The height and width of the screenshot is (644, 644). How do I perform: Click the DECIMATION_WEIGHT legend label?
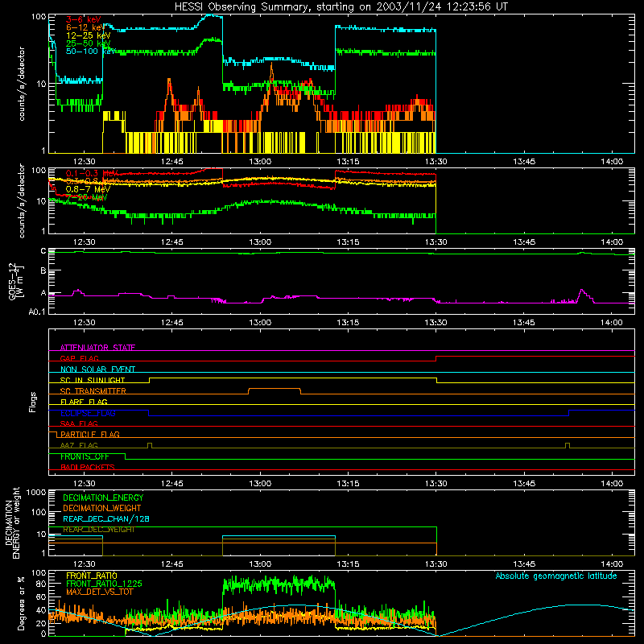tap(102, 508)
